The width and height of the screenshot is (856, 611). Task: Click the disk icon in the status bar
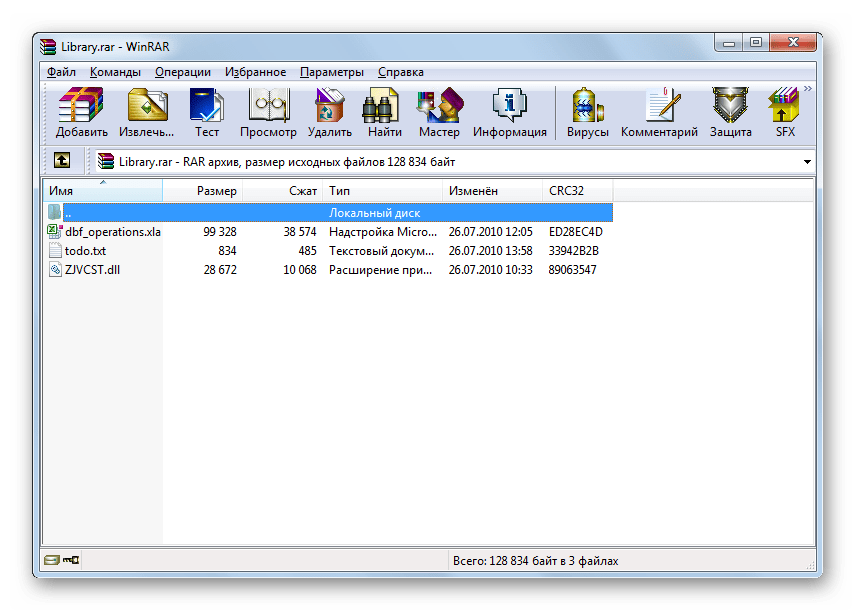[51, 560]
